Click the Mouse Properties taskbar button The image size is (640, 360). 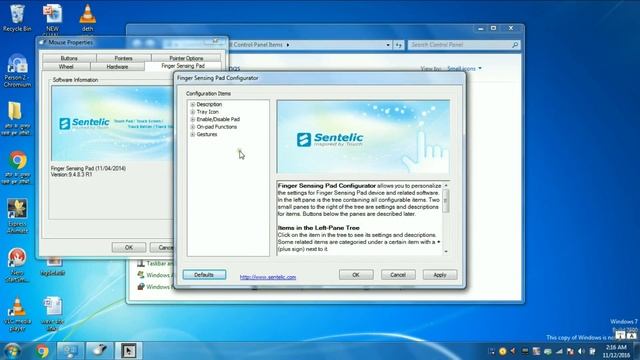(x=99, y=351)
